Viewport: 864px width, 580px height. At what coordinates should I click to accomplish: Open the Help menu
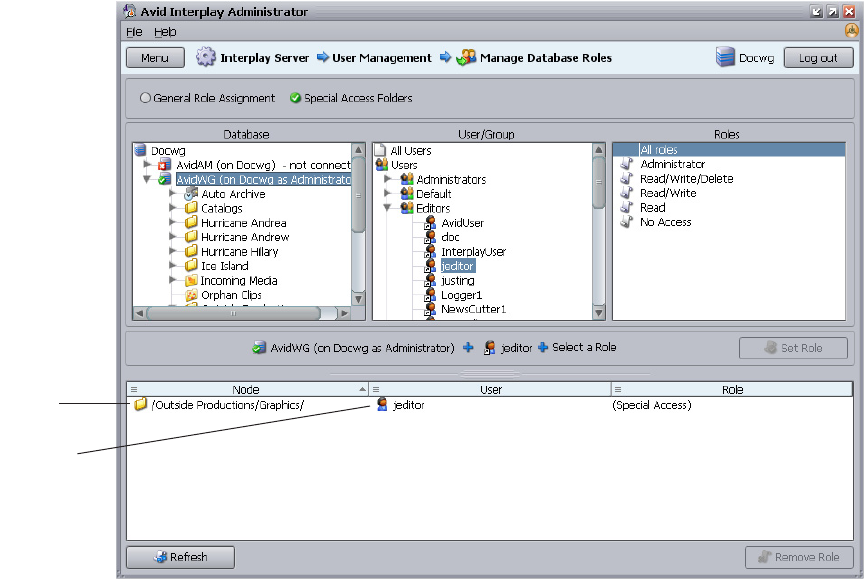pyautogui.click(x=165, y=32)
